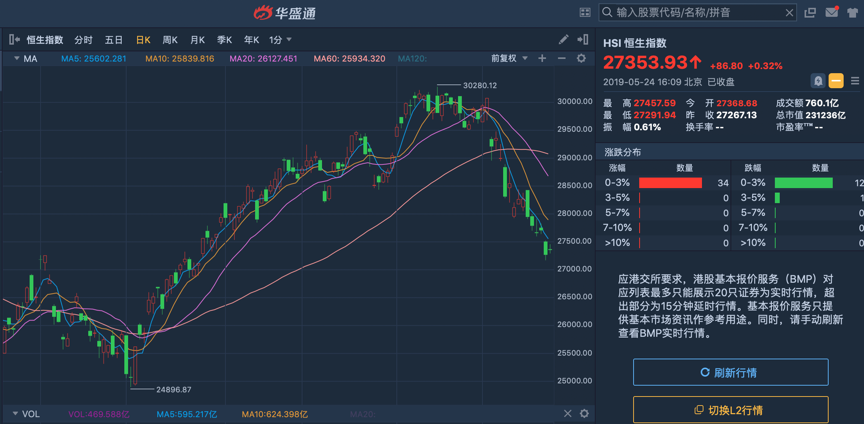This screenshot has height=424, width=864.
Task: Open the grid layout icon beside search
Action: (585, 12)
